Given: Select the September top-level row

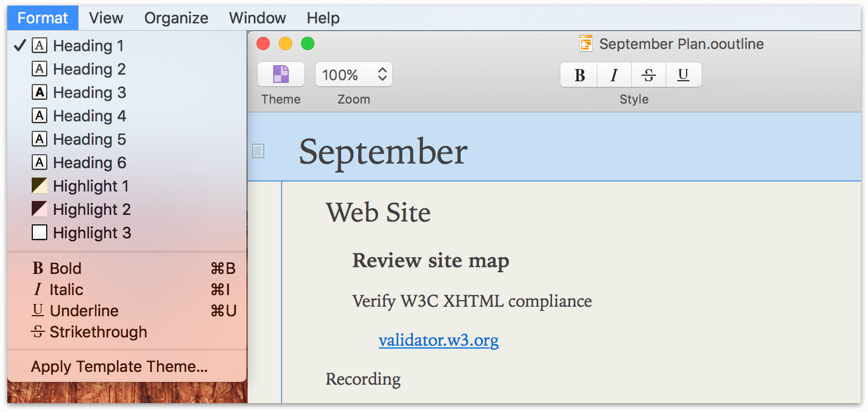Looking at the screenshot, I should tap(554, 147).
